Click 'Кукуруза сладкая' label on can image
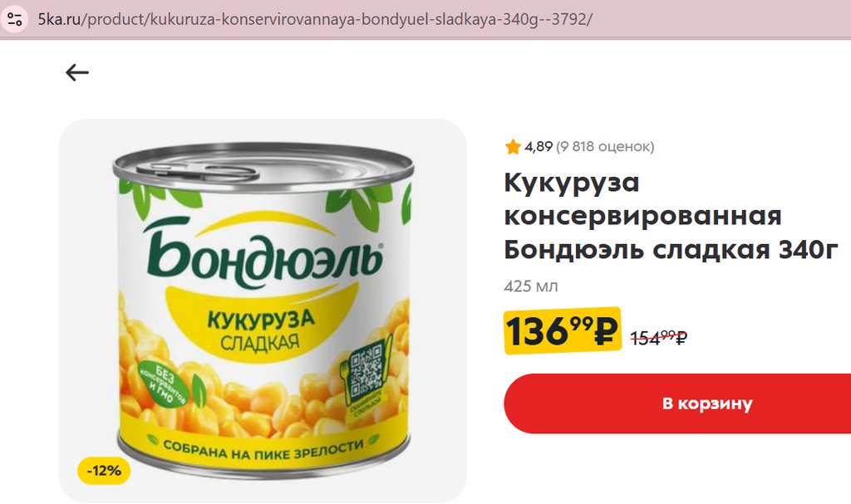Viewport: 851px width, 504px height. pyautogui.click(x=260, y=330)
